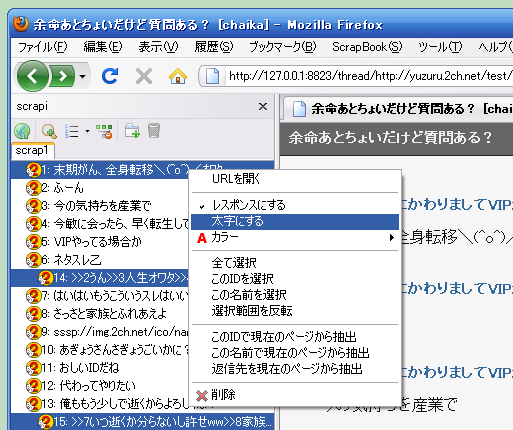Click the red A color icon
Viewport: 513px width, 430px height.
point(202,238)
